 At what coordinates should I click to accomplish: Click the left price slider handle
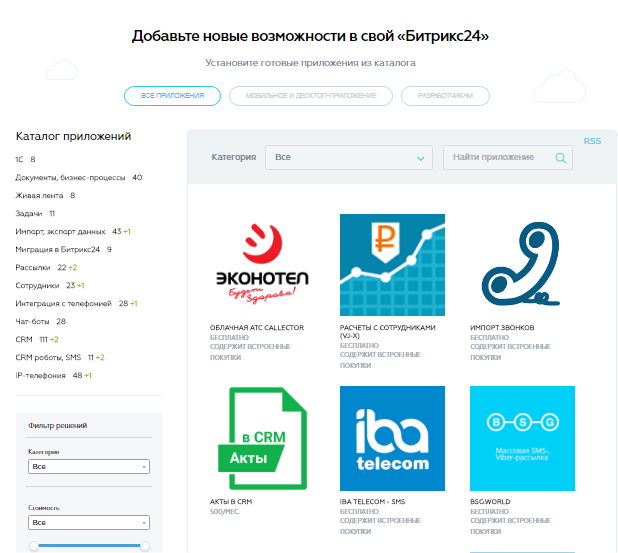click(x=34, y=546)
